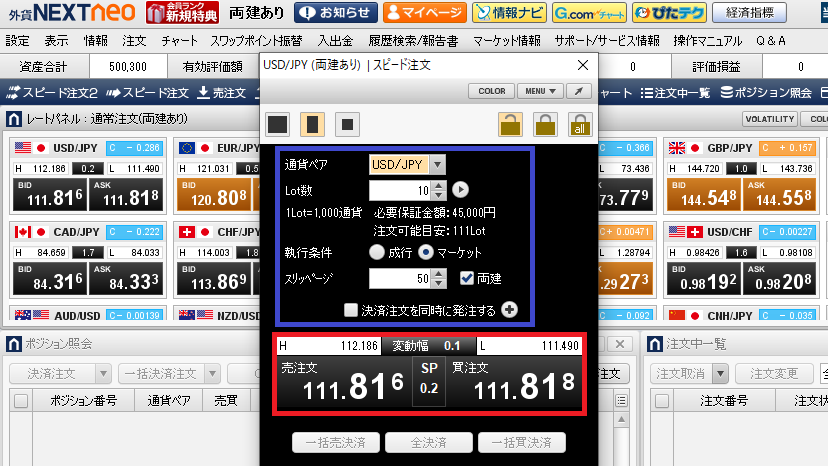
Task: Select the narrow vertical layout icon
Action: click(313, 125)
